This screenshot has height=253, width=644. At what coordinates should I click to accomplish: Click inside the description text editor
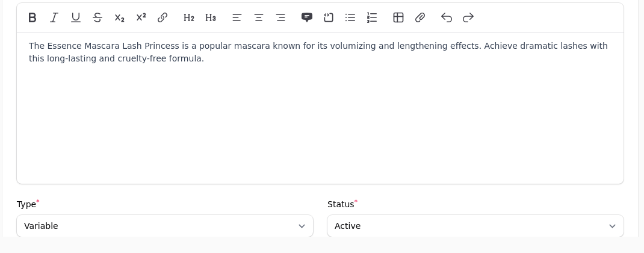tap(320, 108)
